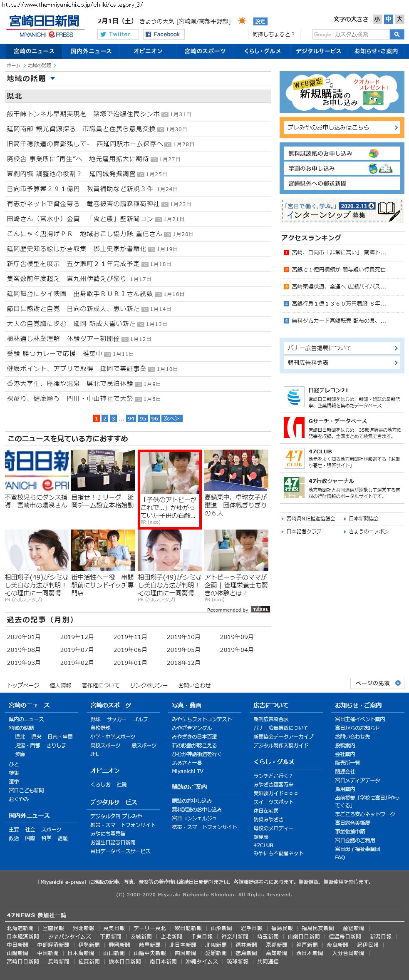
Task: Open the 2019年12月 archive link
Action: tap(77, 637)
